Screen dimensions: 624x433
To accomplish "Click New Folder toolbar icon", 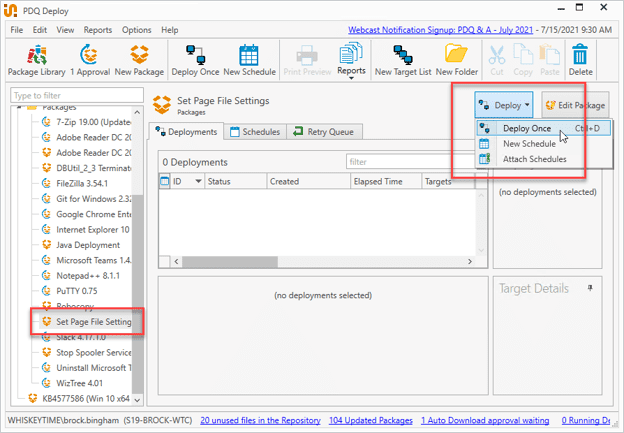I will point(456,60).
